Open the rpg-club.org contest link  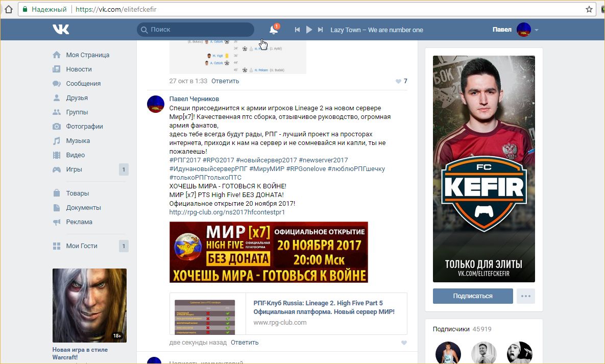(227, 212)
